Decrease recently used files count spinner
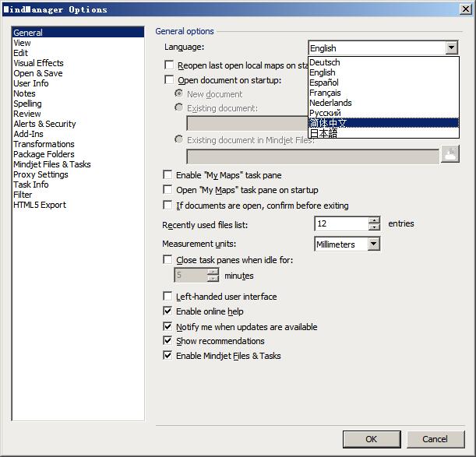Image resolution: width=476 pixels, height=457 pixels. click(374, 227)
